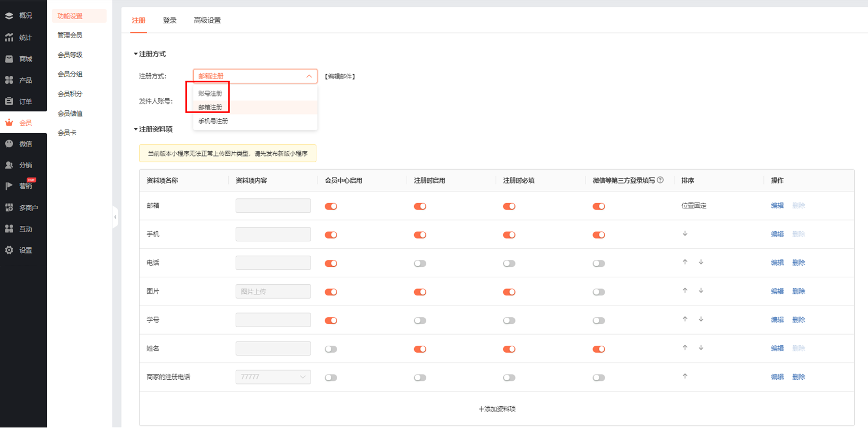Move the 手机 row down with arrow

tap(685, 234)
